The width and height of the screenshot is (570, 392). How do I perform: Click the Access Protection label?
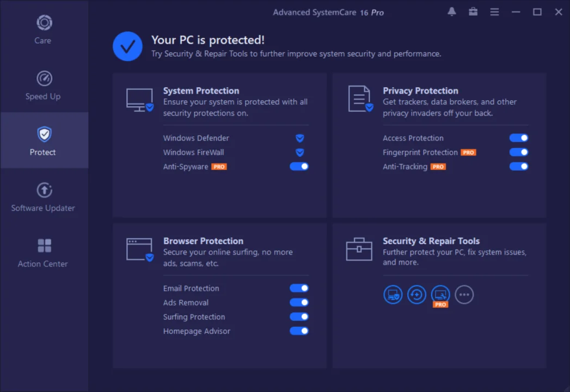click(413, 138)
